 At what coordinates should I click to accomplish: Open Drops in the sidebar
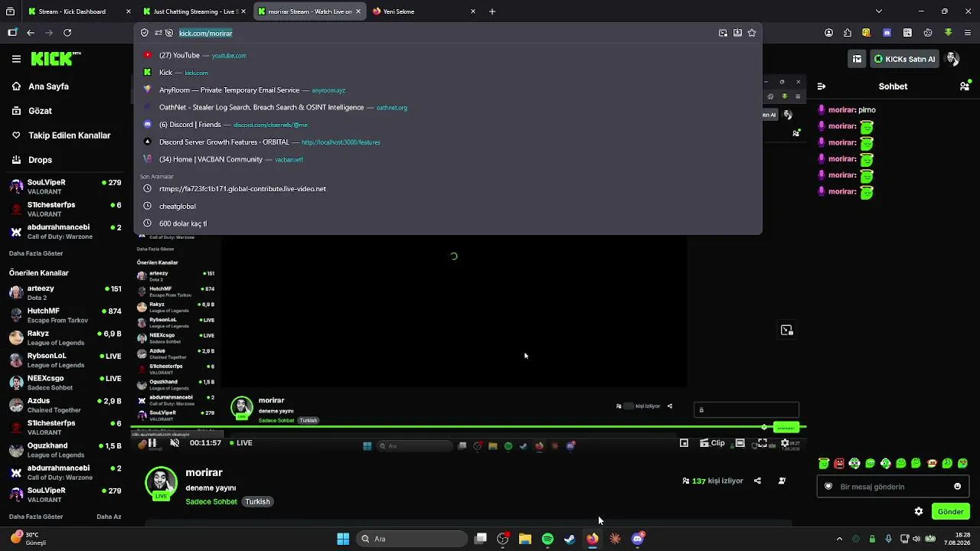coord(41,160)
